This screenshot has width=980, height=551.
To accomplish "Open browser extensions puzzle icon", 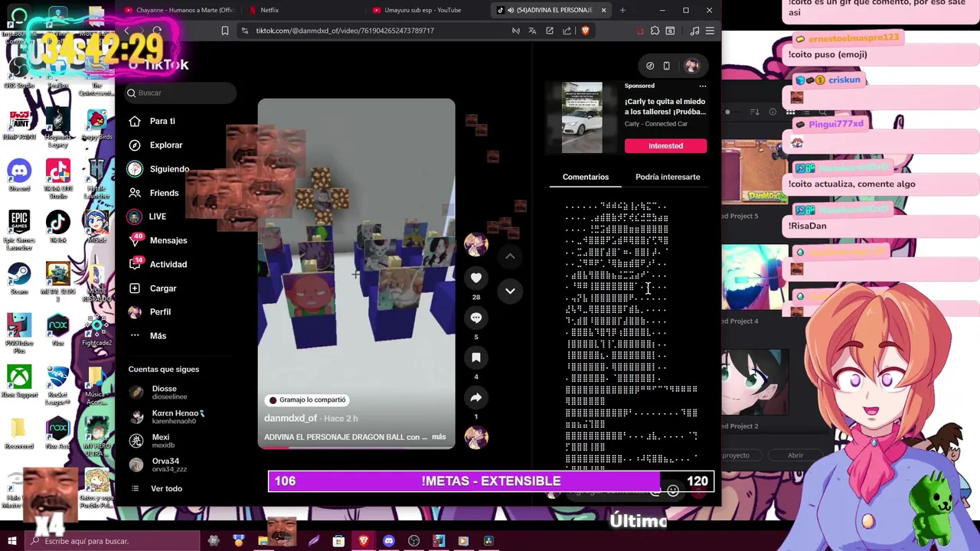I will click(655, 31).
